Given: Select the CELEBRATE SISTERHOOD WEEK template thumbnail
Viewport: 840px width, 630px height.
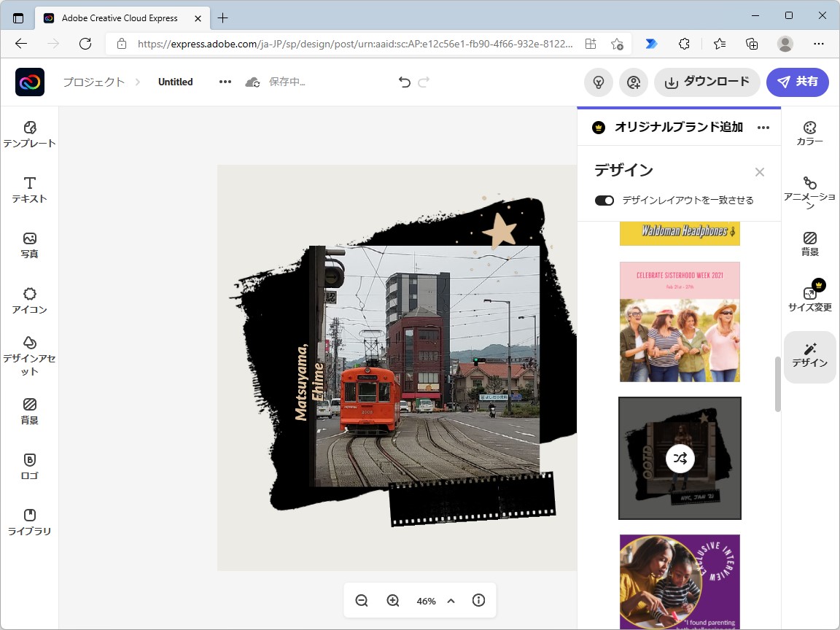Looking at the screenshot, I should [679, 322].
